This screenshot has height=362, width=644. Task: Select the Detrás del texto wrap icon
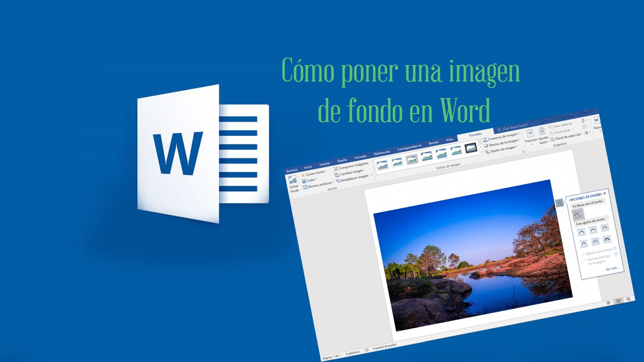pos(595,241)
